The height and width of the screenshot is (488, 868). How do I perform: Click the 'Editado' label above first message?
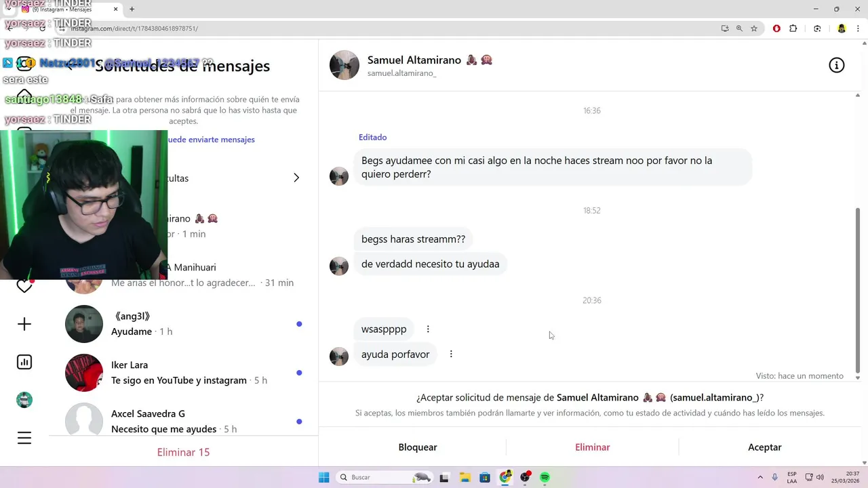(373, 137)
